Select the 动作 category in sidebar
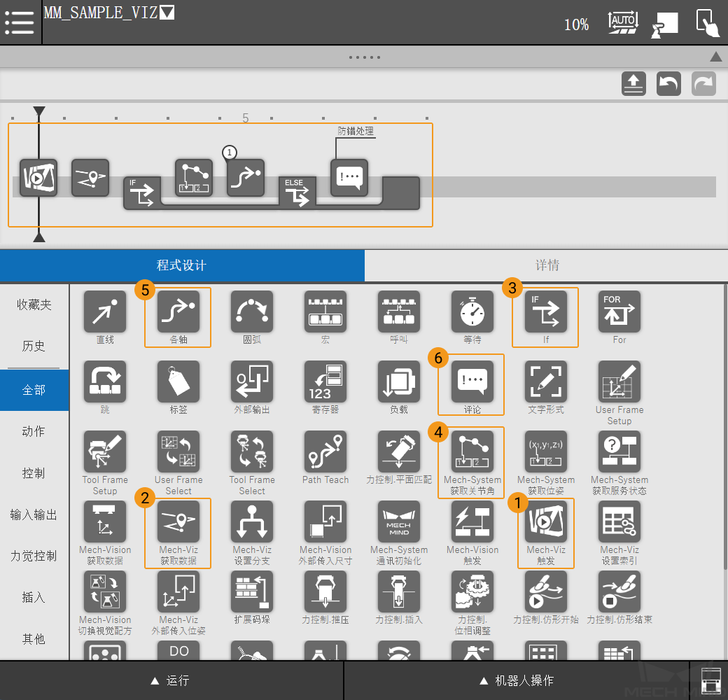The image size is (728, 700). pos(34,431)
